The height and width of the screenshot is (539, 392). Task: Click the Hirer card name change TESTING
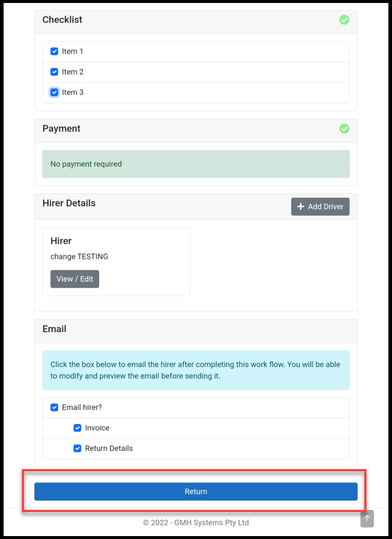pyautogui.click(x=79, y=257)
